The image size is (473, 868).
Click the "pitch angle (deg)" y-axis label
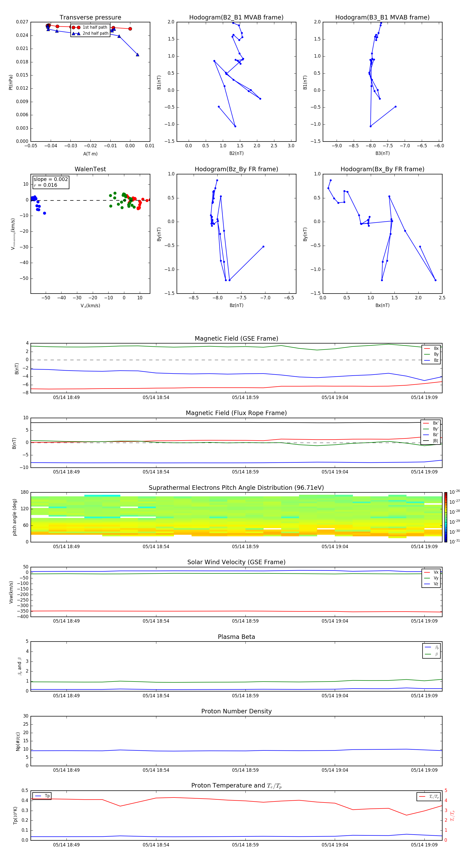(15, 517)
